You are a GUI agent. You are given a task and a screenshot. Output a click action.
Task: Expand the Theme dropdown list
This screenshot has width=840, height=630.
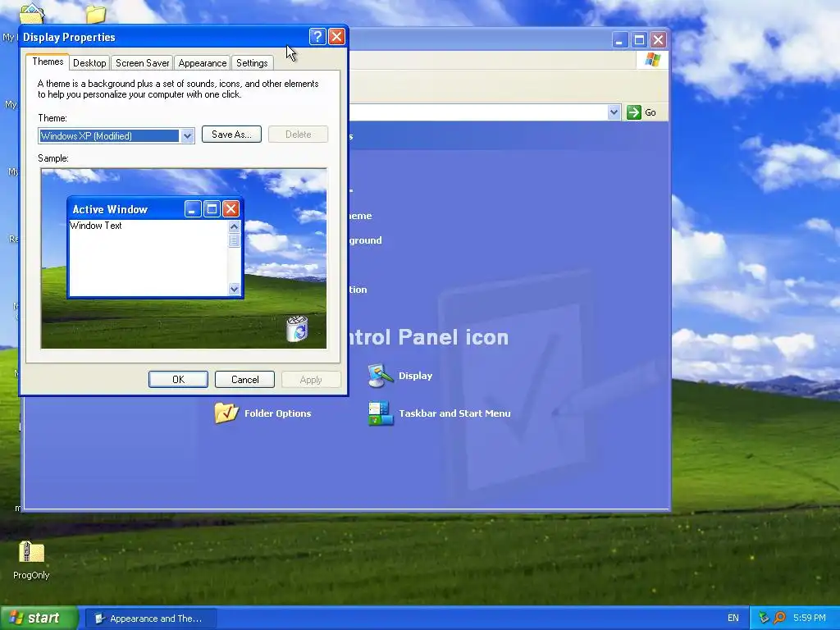coord(187,136)
